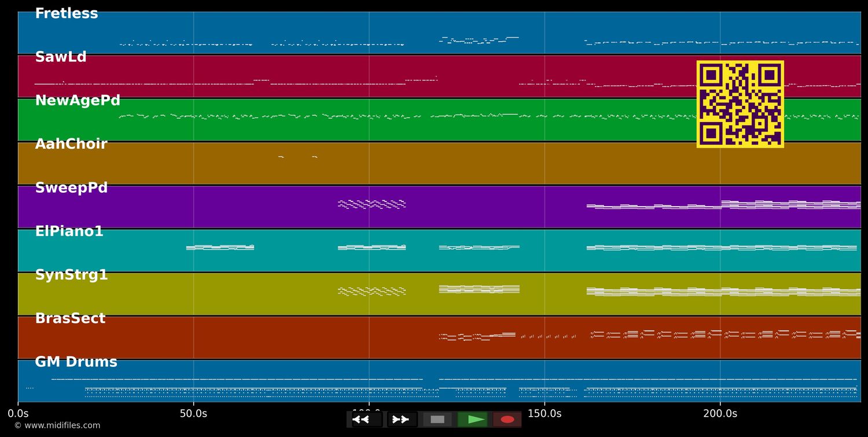868x437 pixels.
Task: Select the GM Drums lane notes area
Action: click(x=405, y=385)
